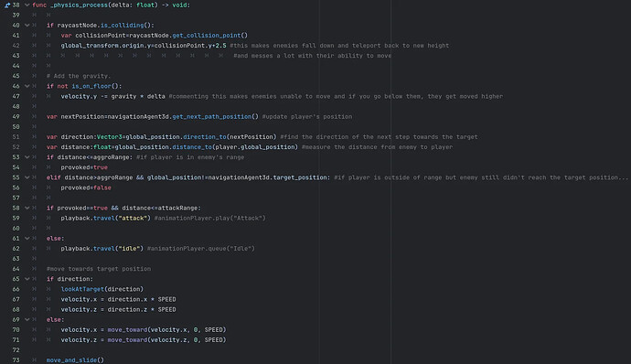Click the '#update player's position' comment

coord(307,117)
